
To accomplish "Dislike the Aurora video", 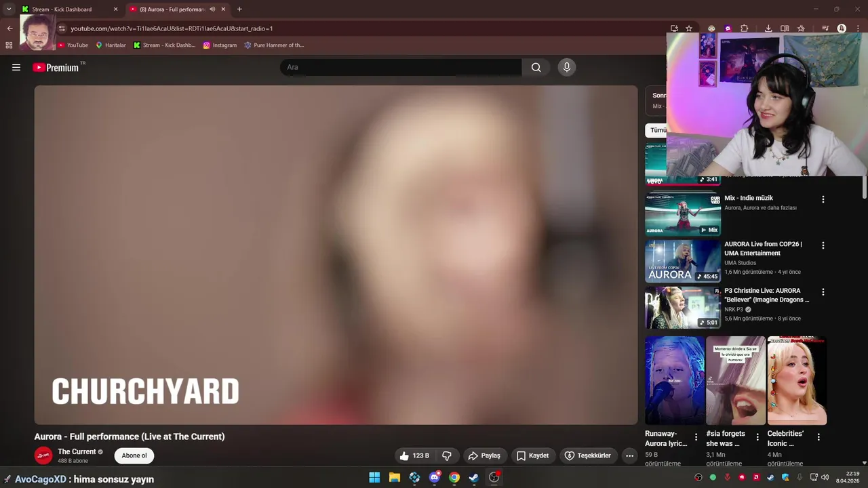I will tap(447, 455).
